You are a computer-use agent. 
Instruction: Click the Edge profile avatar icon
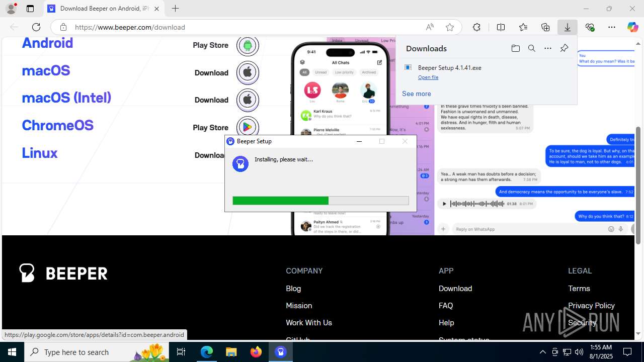coord(11,9)
